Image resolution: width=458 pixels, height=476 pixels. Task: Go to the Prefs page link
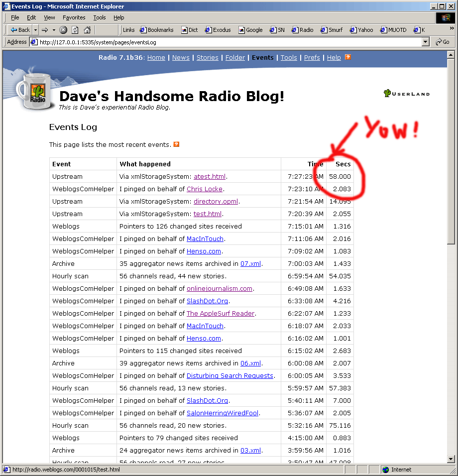(x=312, y=58)
